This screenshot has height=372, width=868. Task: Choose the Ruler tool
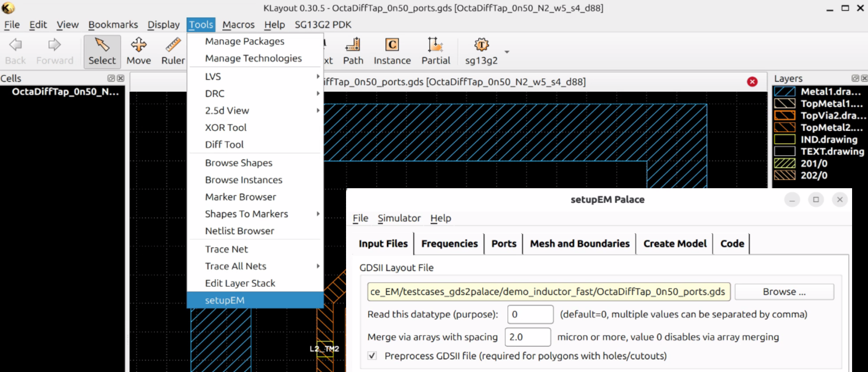click(173, 52)
